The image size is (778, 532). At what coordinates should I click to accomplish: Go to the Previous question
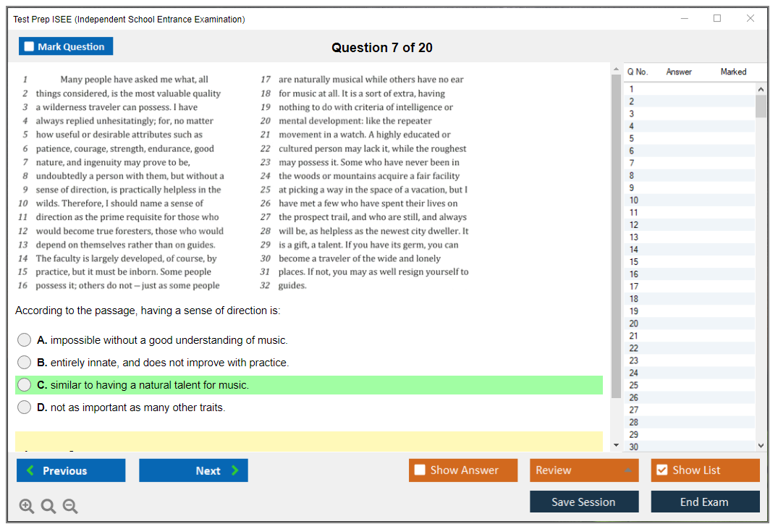(x=71, y=470)
